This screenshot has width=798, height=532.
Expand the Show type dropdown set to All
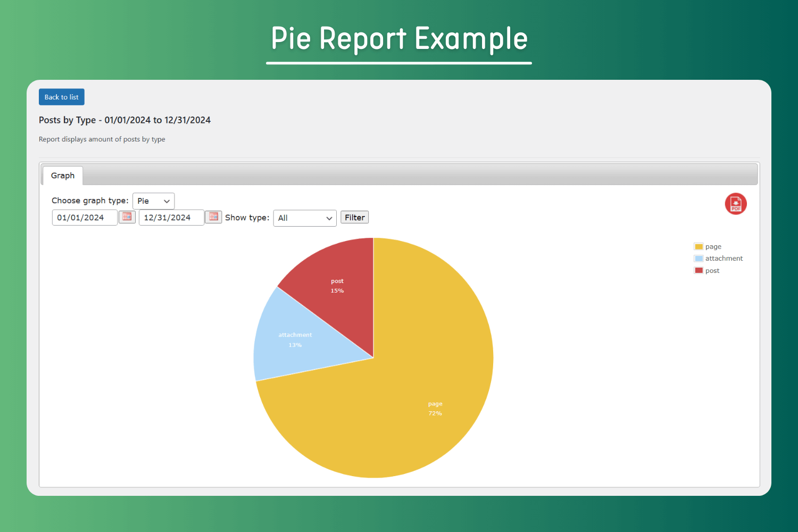(305, 218)
